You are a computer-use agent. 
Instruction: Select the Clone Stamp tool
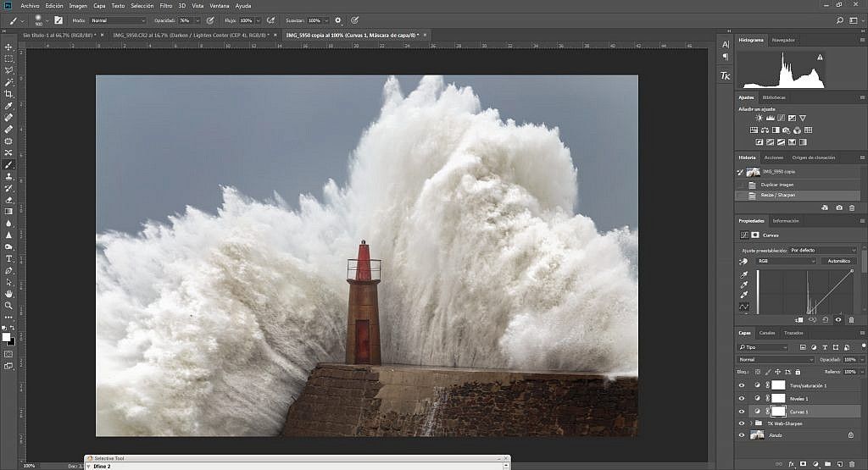[8, 176]
